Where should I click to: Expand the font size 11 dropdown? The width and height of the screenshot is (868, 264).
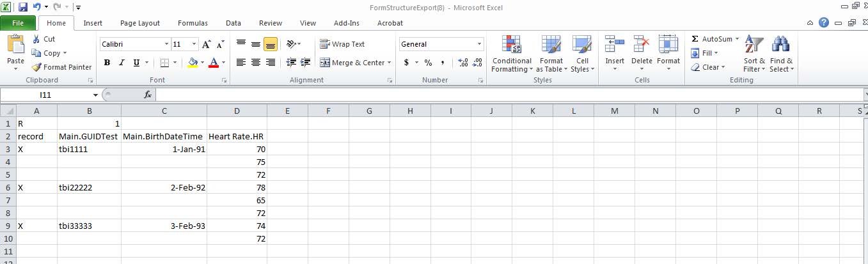(x=194, y=44)
